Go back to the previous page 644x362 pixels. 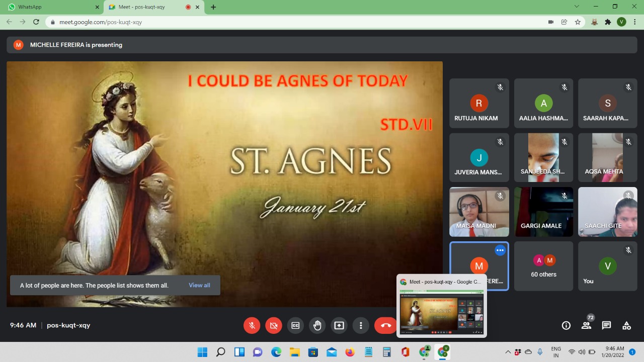(x=9, y=22)
